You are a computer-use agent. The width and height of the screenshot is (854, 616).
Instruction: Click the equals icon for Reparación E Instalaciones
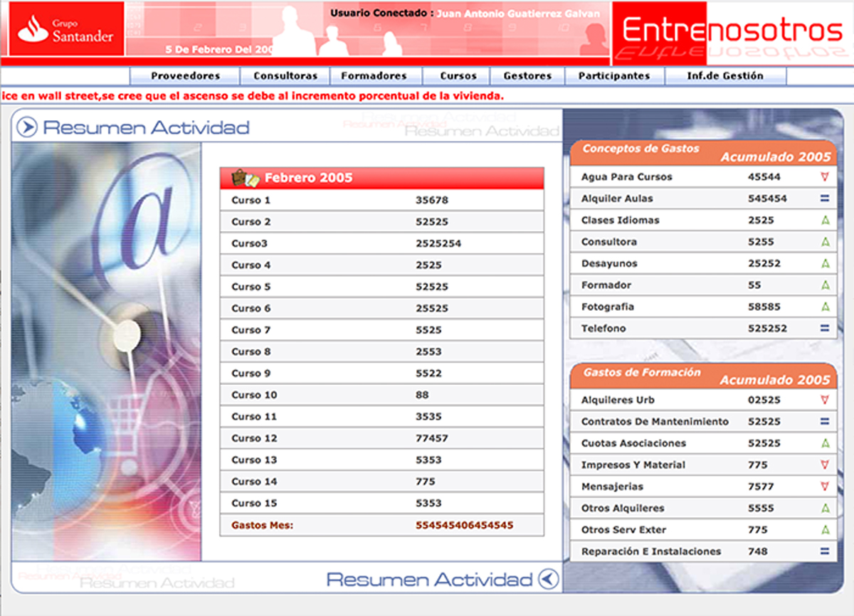pyautogui.click(x=825, y=551)
